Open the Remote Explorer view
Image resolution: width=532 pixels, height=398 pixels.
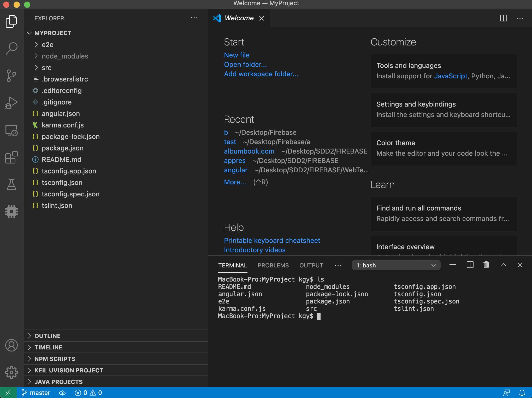point(11,130)
